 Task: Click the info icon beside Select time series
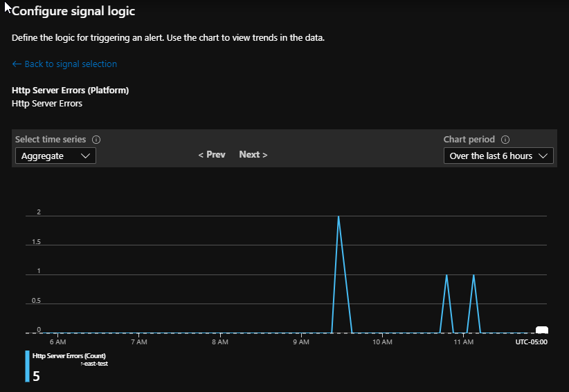[96, 140]
